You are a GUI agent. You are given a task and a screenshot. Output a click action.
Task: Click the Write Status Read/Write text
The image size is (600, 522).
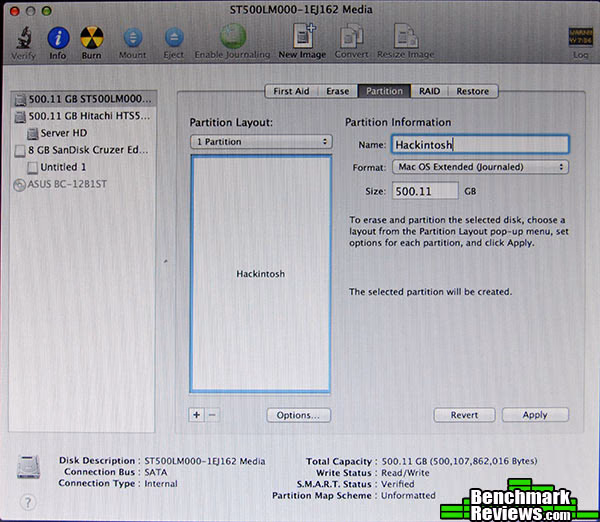click(405, 473)
